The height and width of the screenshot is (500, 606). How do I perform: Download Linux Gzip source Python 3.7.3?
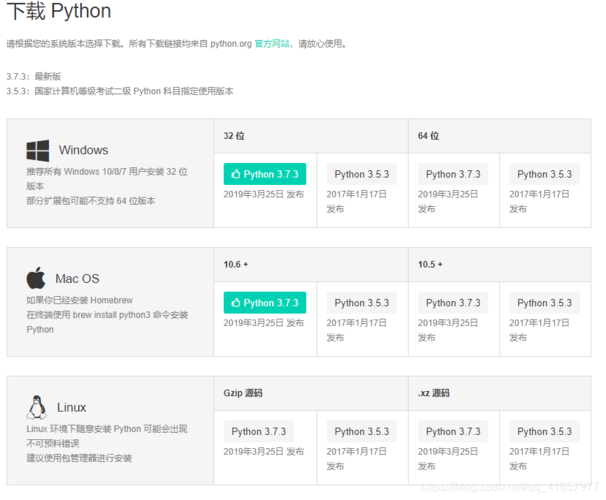tap(259, 432)
